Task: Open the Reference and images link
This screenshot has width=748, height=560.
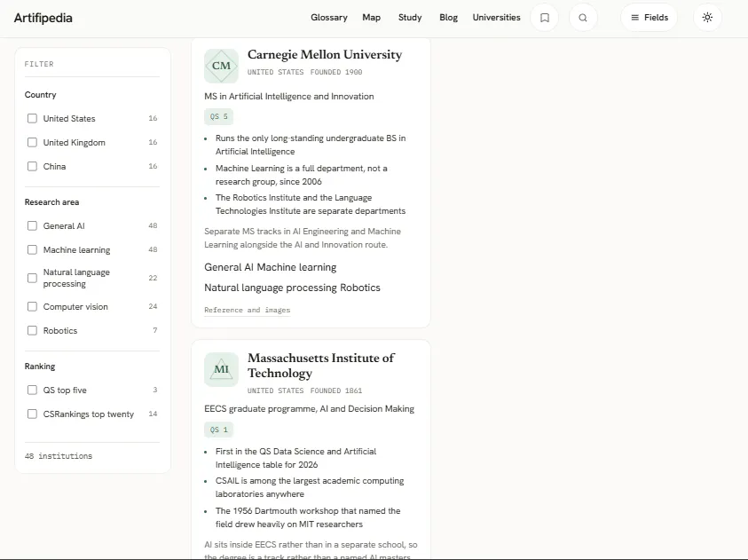Action: (247, 310)
